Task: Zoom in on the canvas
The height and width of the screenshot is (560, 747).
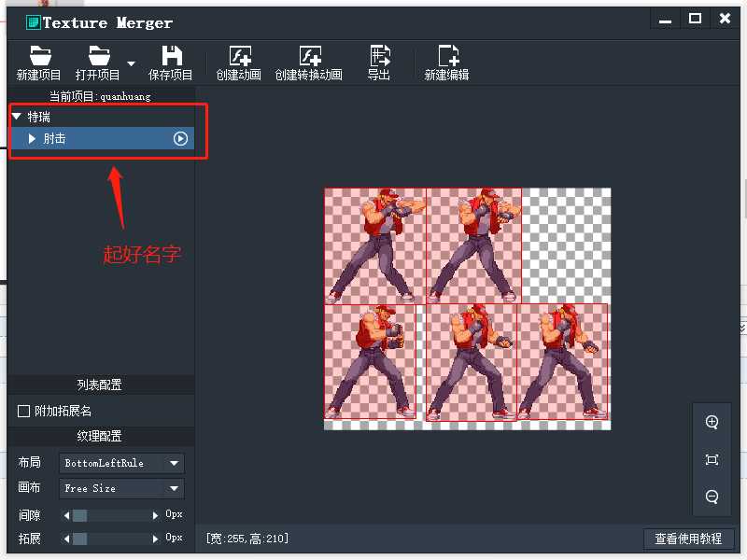Action: 712,422
